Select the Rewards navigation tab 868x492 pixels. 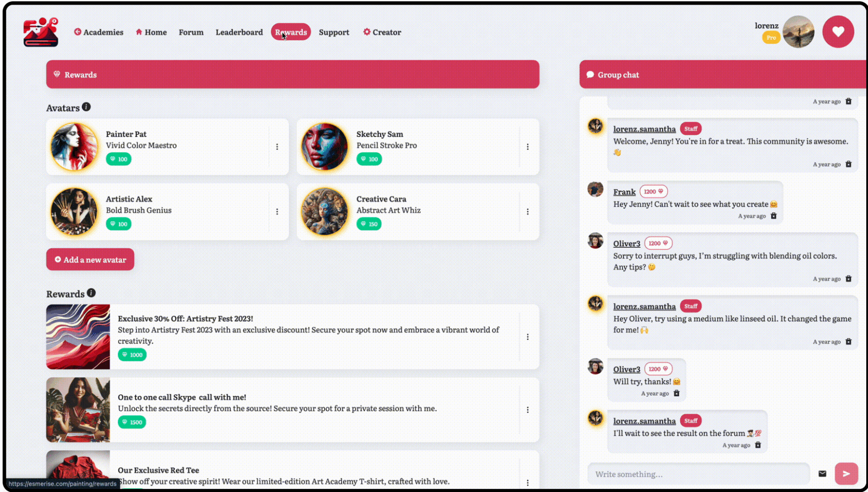[291, 32]
